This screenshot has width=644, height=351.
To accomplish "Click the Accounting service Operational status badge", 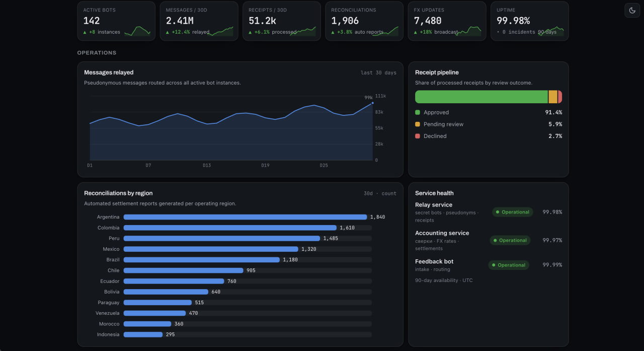I will [510, 240].
